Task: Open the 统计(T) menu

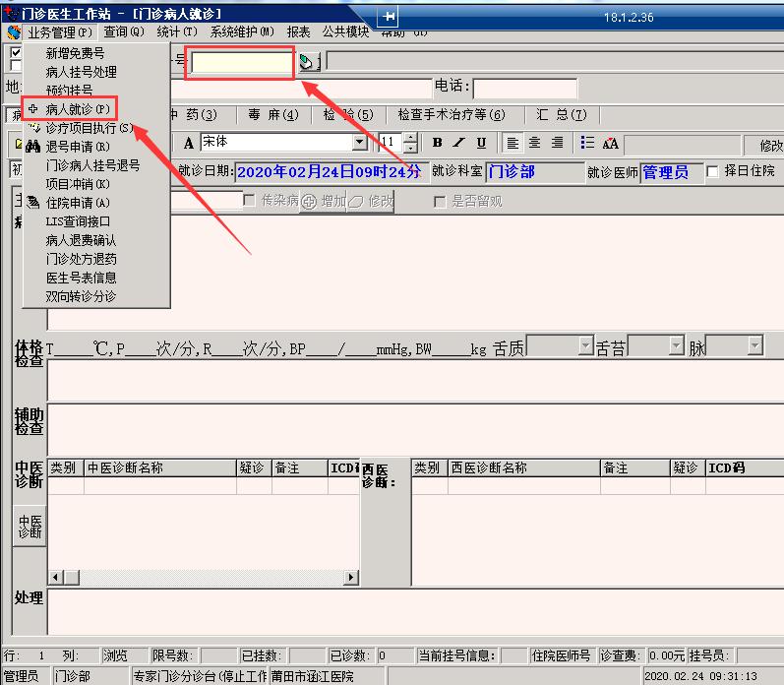Action: click(176, 32)
